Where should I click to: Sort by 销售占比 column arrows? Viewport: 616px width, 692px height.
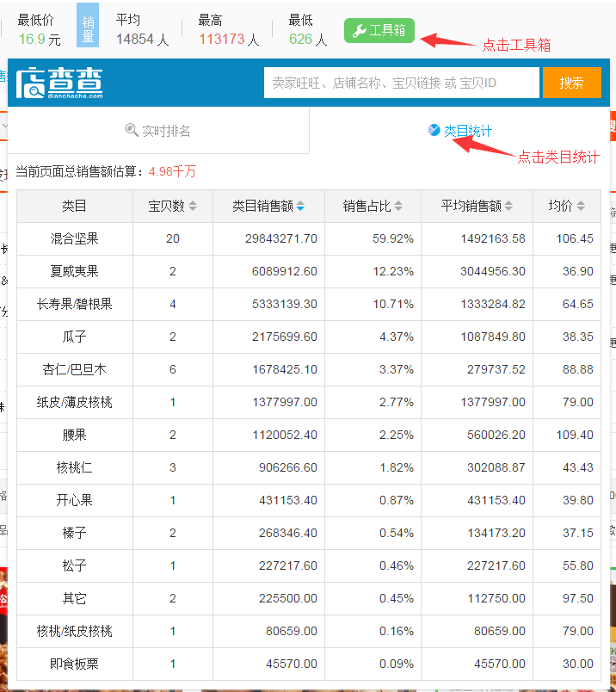coord(397,207)
